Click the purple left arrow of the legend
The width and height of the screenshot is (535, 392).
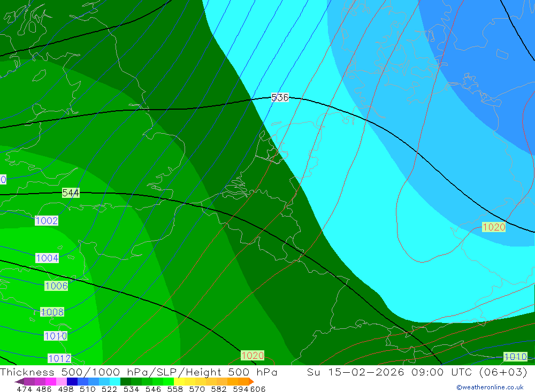(x=19, y=381)
